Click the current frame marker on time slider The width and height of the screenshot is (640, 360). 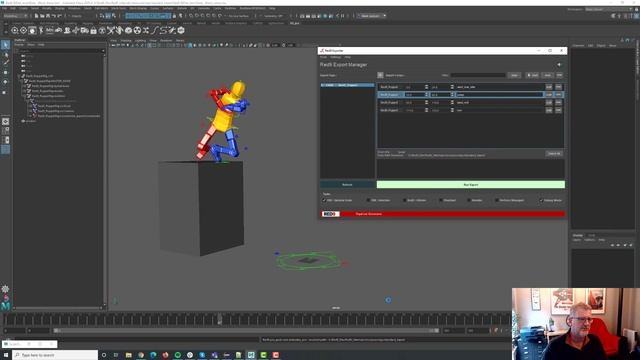pyautogui.click(x=220, y=319)
